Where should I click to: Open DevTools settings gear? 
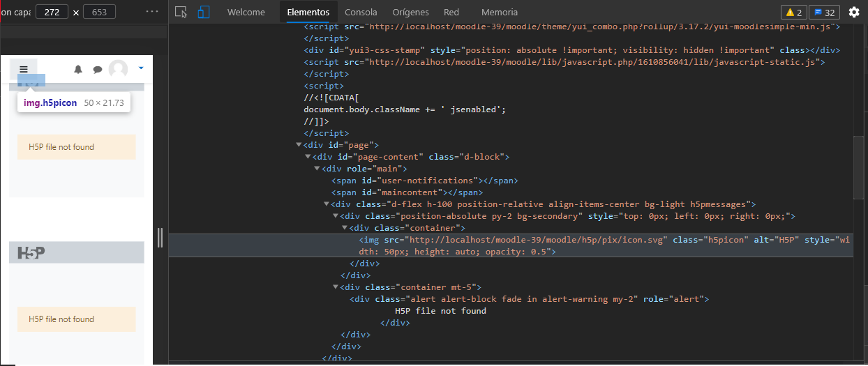coord(854,12)
